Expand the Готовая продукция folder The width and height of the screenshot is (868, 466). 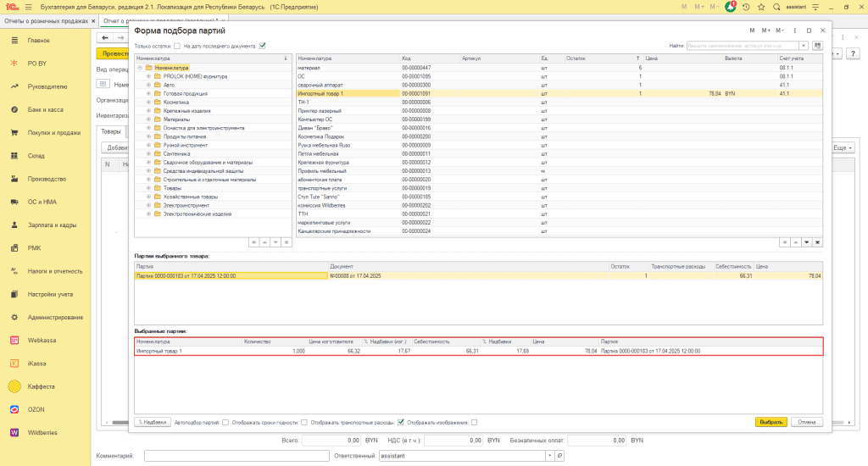point(148,93)
